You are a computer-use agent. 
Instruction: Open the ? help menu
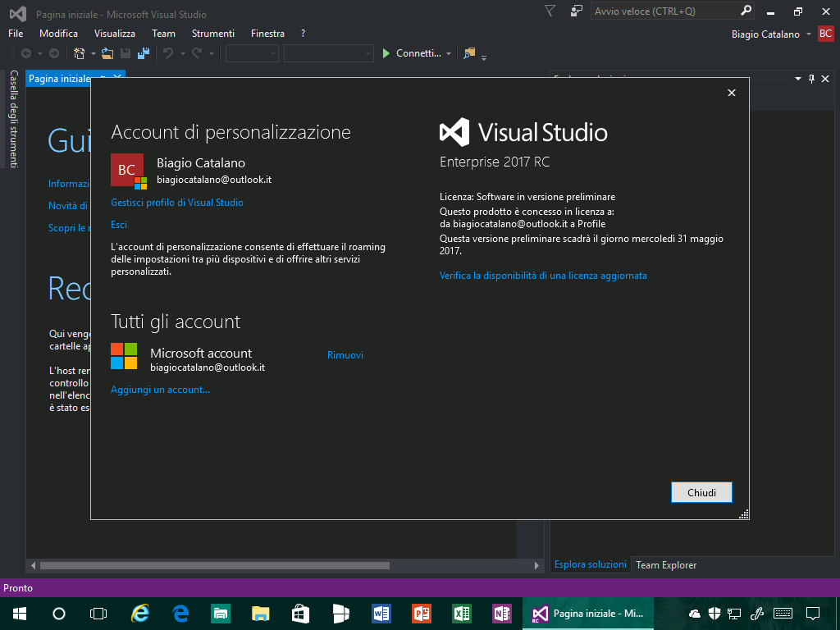pos(304,33)
